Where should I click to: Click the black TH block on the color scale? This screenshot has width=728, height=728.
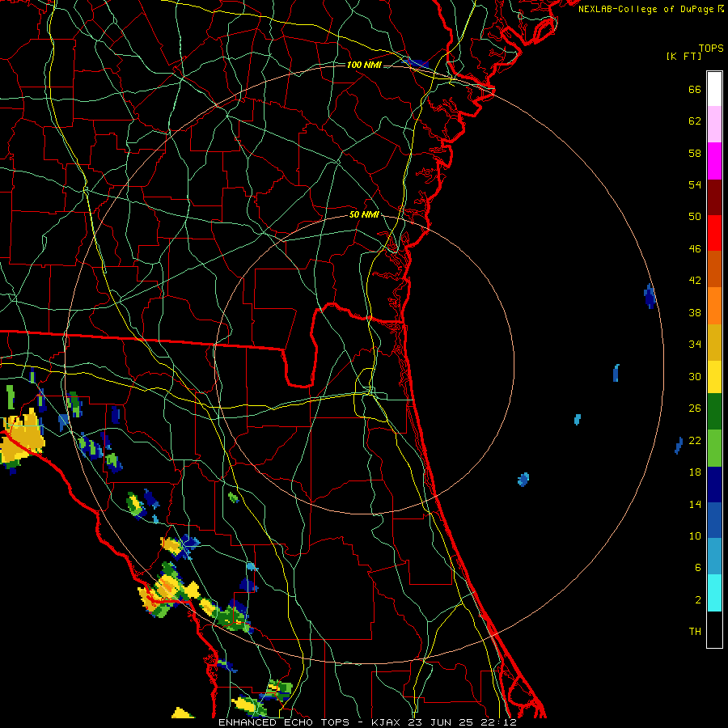pos(714,629)
